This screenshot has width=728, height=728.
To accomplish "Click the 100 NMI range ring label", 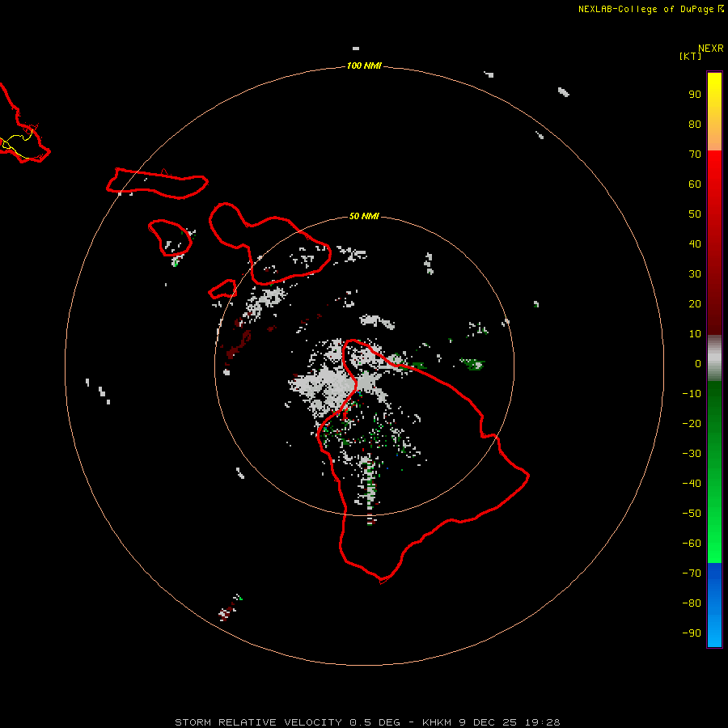I will coord(364,66).
